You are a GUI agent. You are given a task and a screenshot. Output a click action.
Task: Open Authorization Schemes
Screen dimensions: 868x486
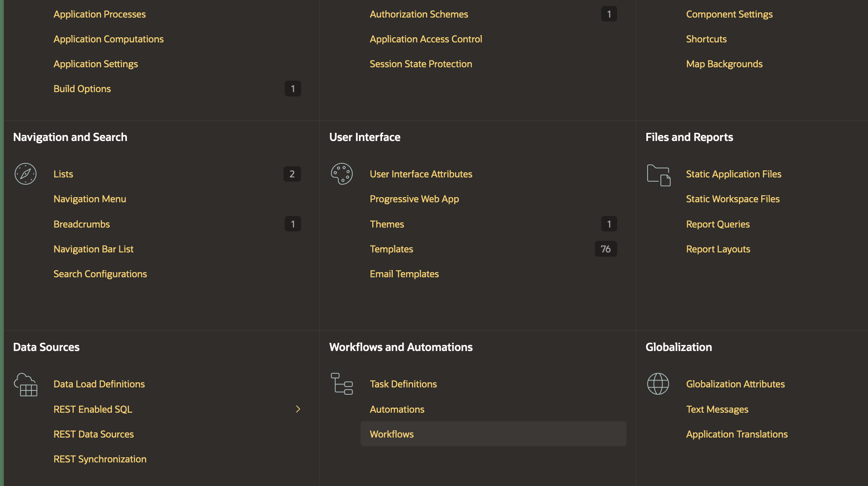(x=419, y=14)
